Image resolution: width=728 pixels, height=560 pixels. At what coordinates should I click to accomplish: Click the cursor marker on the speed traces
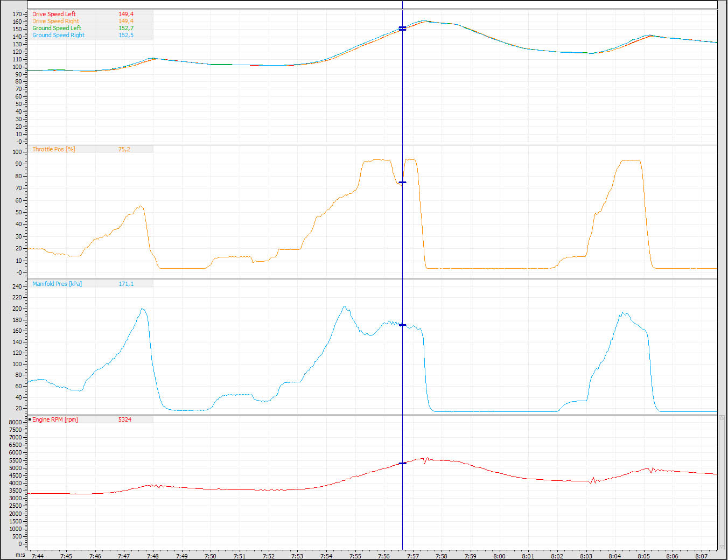tap(402, 28)
